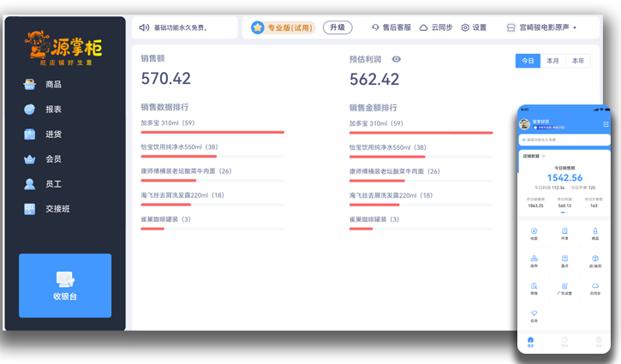Toggle the eye icon beside 预估利润
621x364 pixels.
[x=396, y=59]
